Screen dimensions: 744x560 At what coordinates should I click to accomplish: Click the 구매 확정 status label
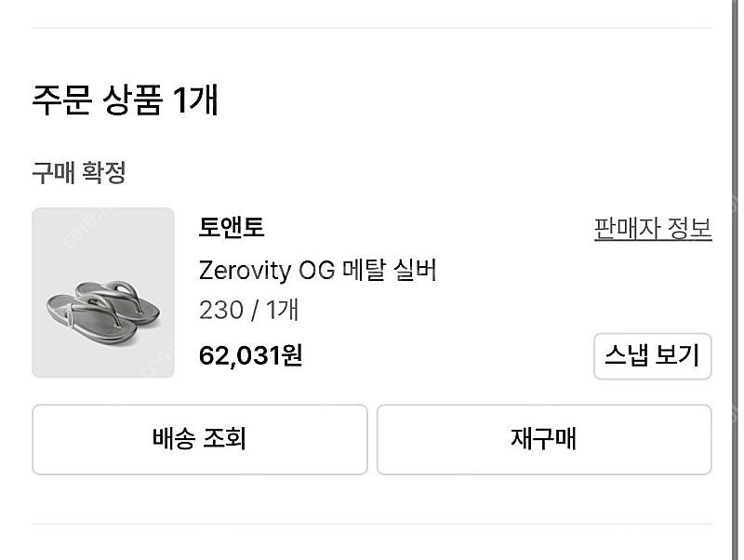[x=79, y=172]
